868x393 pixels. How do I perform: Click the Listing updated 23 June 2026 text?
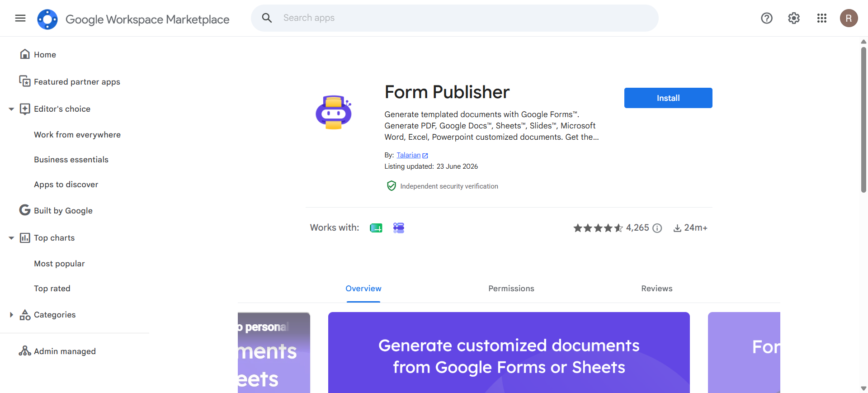pyautogui.click(x=431, y=166)
